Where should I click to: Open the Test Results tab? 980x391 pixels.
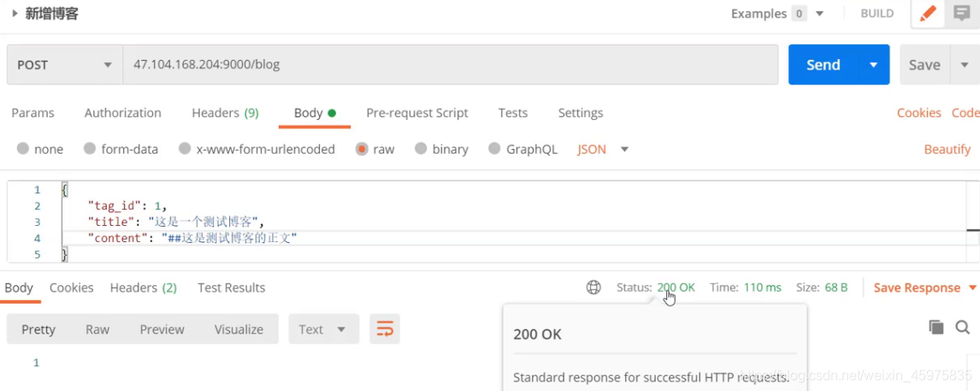click(x=231, y=287)
